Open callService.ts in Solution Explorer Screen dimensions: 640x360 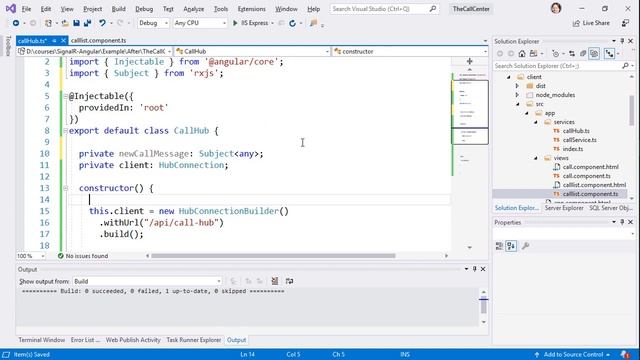click(x=579, y=140)
